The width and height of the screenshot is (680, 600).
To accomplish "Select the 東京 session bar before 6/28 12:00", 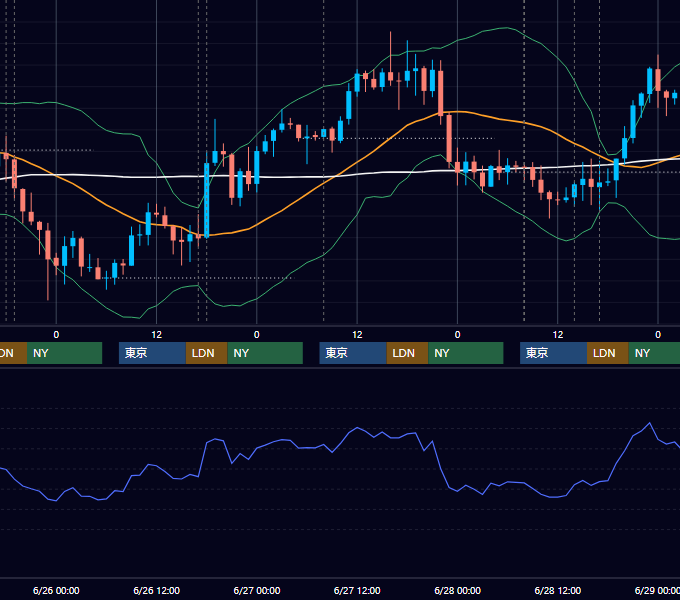I will click(x=553, y=353).
